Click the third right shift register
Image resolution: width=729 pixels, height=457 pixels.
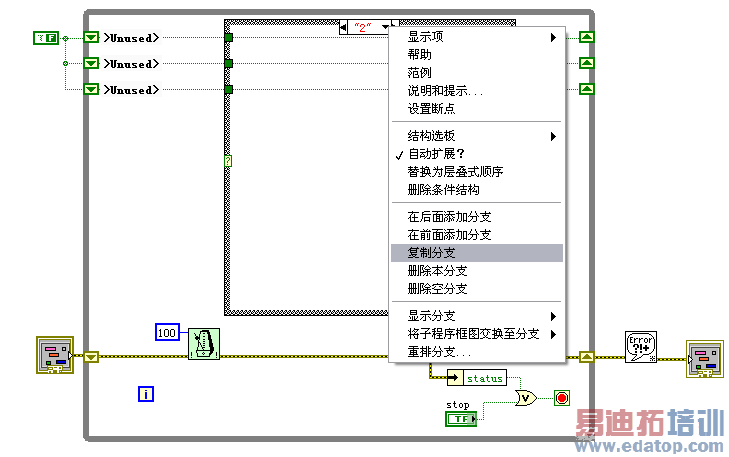tap(587, 89)
